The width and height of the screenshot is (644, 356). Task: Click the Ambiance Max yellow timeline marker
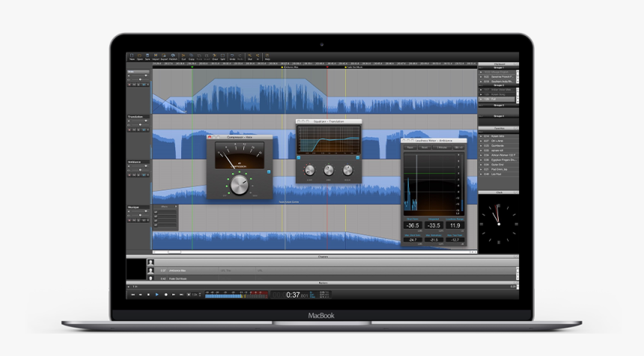coord(282,67)
